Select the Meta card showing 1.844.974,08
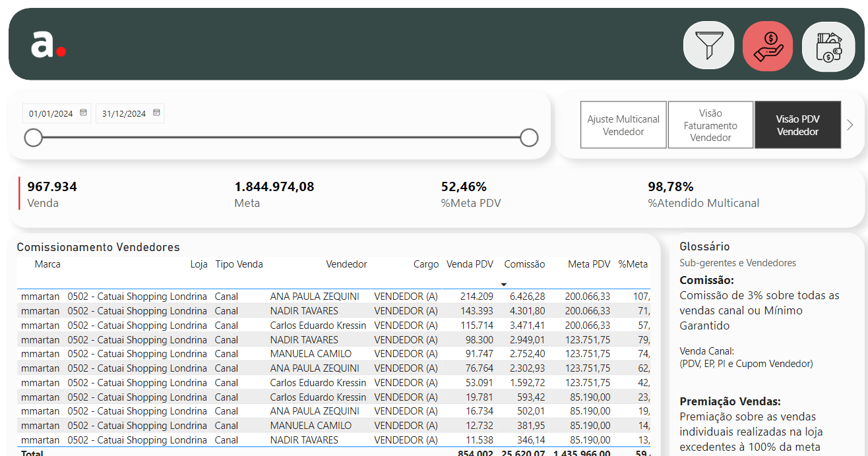The height and width of the screenshot is (456, 868). tap(274, 194)
